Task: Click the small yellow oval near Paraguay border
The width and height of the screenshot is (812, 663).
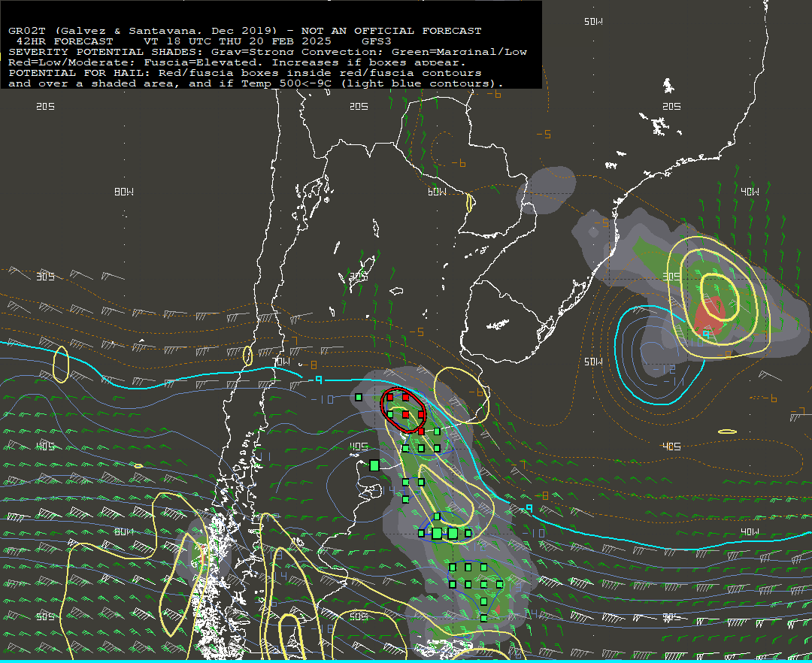Action: pyautogui.click(x=470, y=202)
